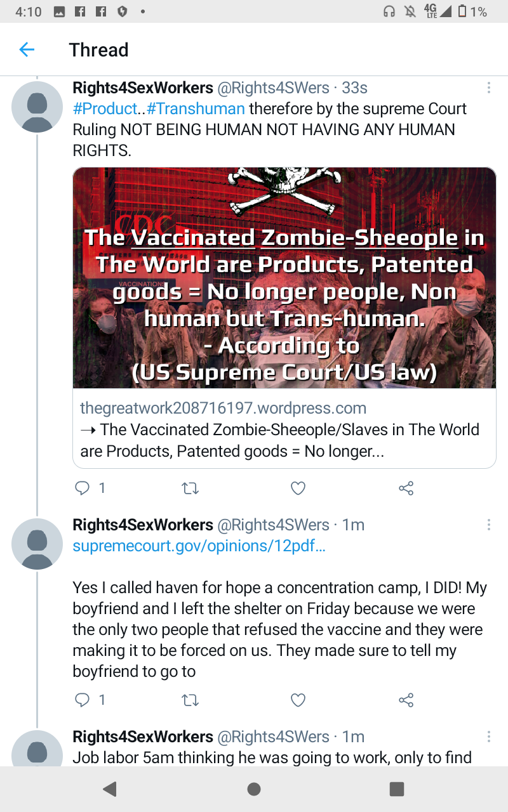The width and height of the screenshot is (508, 812).
Task: Open the #Transhuman hashtag
Action: pos(196,108)
